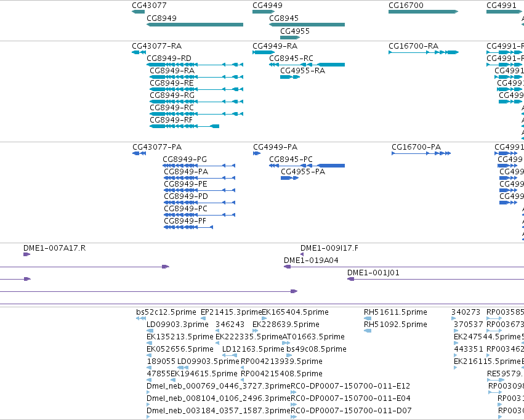The height and width of the screenshot is (420, 524).
Task: Click the Dmel_neb_000769_0446_3727.3prime label
Action: 219,386
